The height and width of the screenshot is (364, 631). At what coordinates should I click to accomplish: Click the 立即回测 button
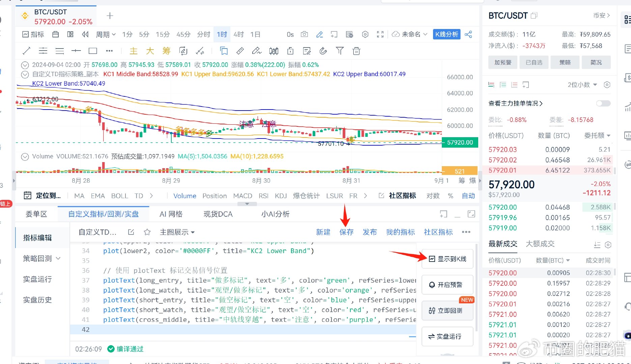pos(448,310)
